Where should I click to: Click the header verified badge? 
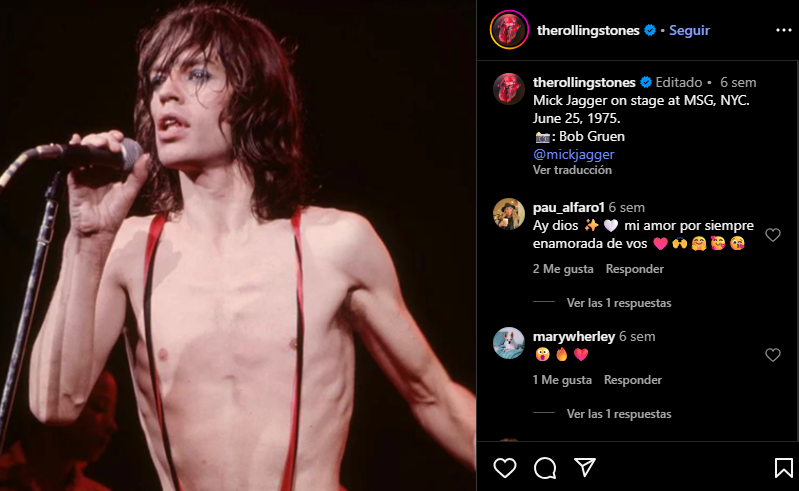tap(650, 30)
